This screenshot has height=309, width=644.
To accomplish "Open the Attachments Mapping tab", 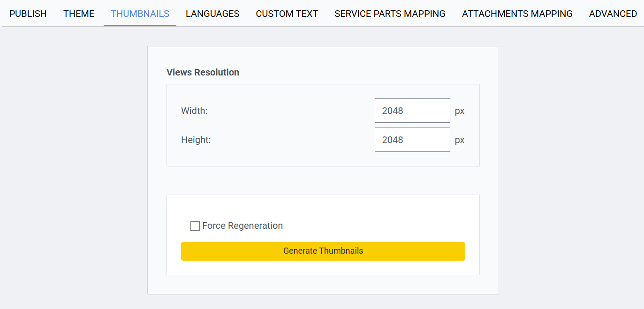I will 517,14.
